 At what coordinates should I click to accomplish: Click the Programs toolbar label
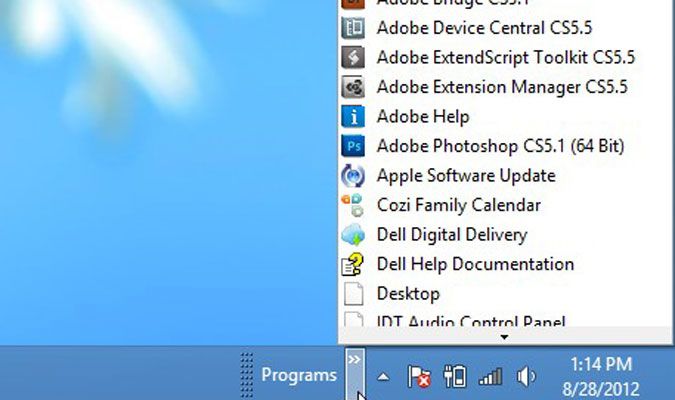[x=299, y=375]
